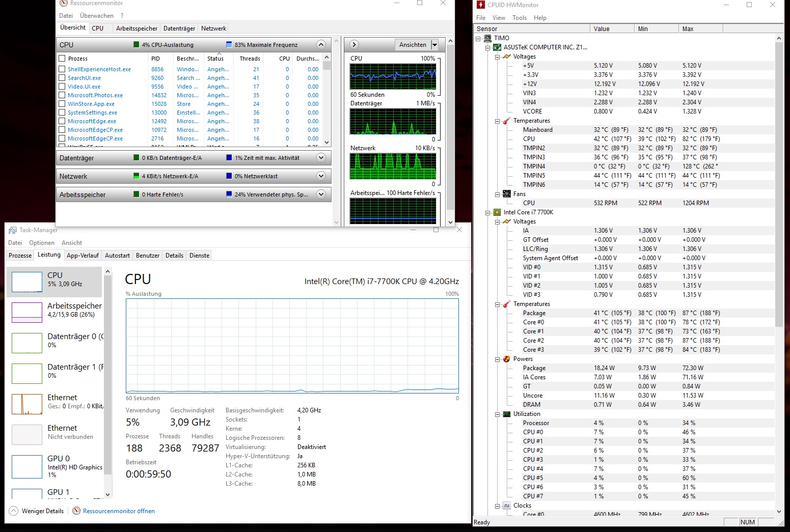Image resolution: width=790 pixels, height=532 pixels.
Task: Open the Details tab in Task-Manager
Action: (x=174, y=256)
